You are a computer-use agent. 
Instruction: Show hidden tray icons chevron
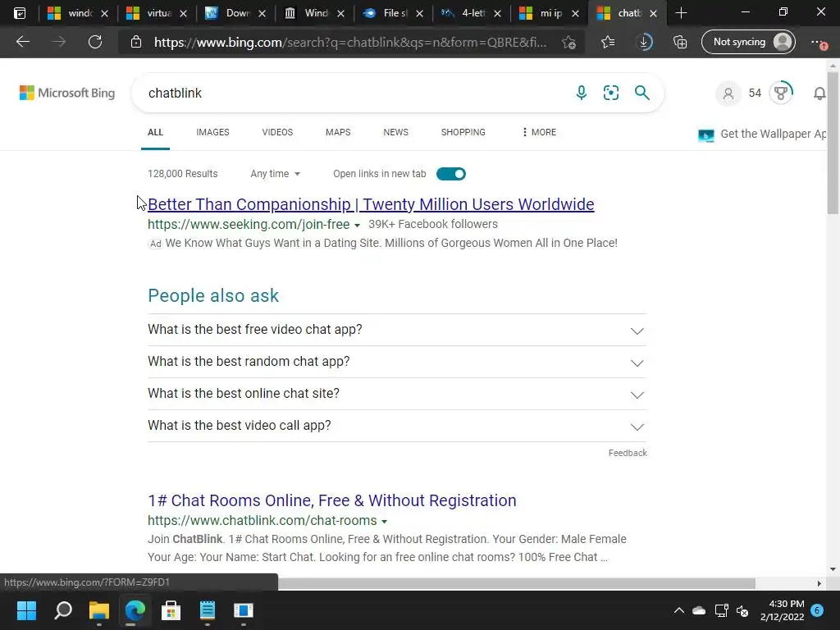678,610
